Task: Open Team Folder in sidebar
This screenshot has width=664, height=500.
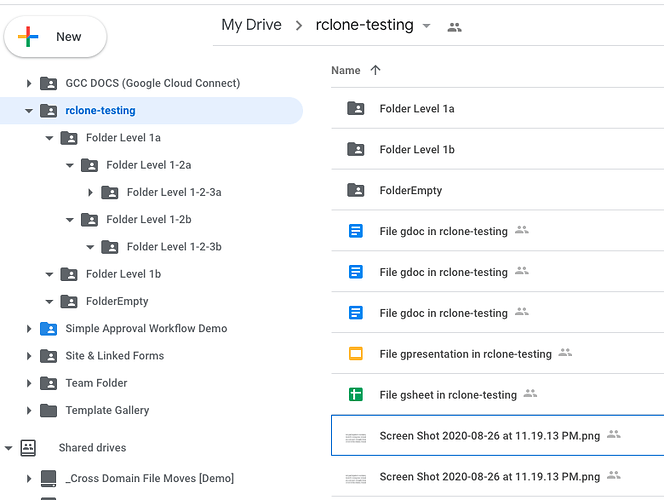Action: (x=96, y=383)
